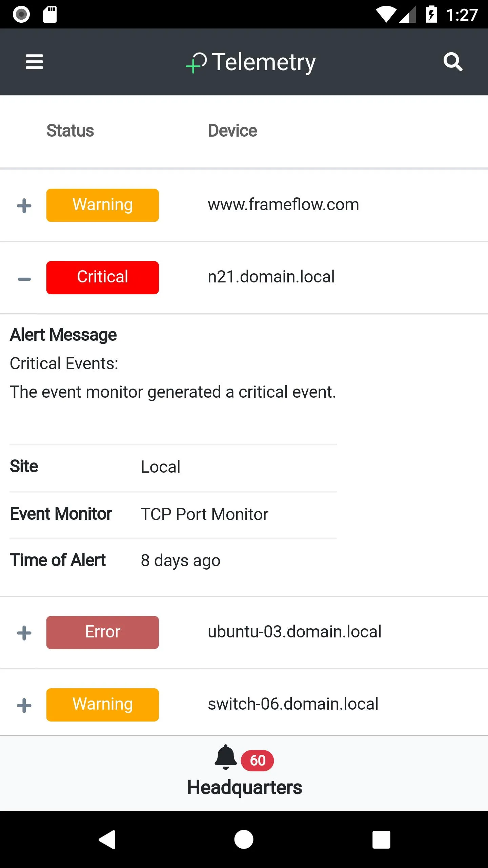Open the notification bell icon

225,757
